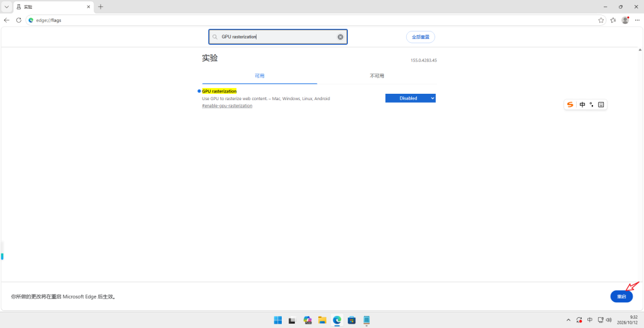Viewport: 644px width, 328px height.
Task: Click version number 155.0.4283.45
Action: click(423, 60)
